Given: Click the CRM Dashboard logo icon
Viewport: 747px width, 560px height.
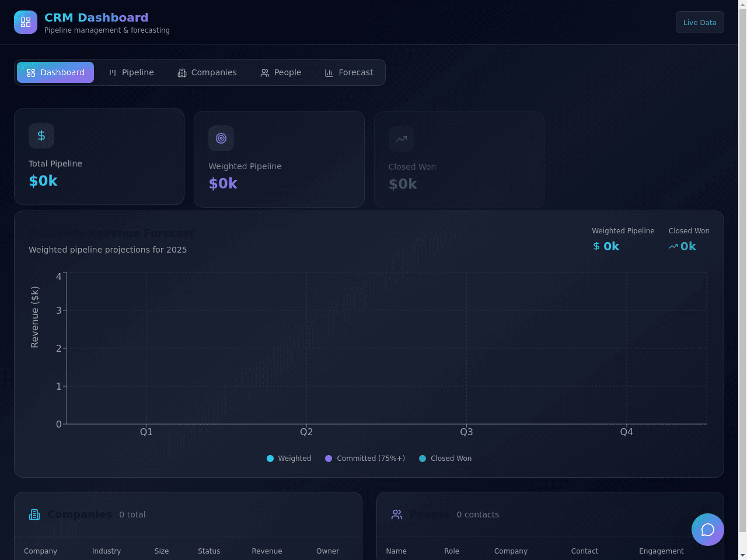Looking at the screenshot, I should tap(26, 22).
